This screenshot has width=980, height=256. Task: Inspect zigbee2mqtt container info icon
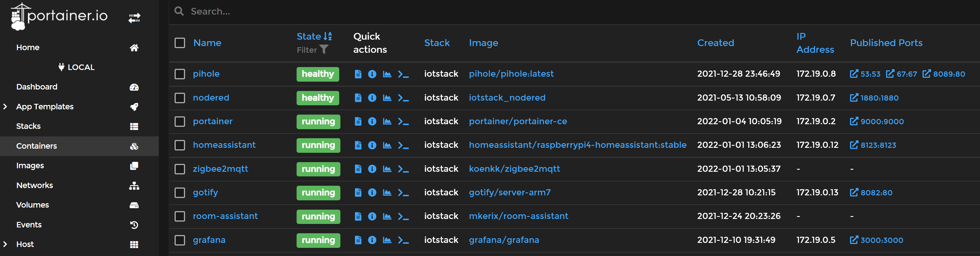(372, 169)
